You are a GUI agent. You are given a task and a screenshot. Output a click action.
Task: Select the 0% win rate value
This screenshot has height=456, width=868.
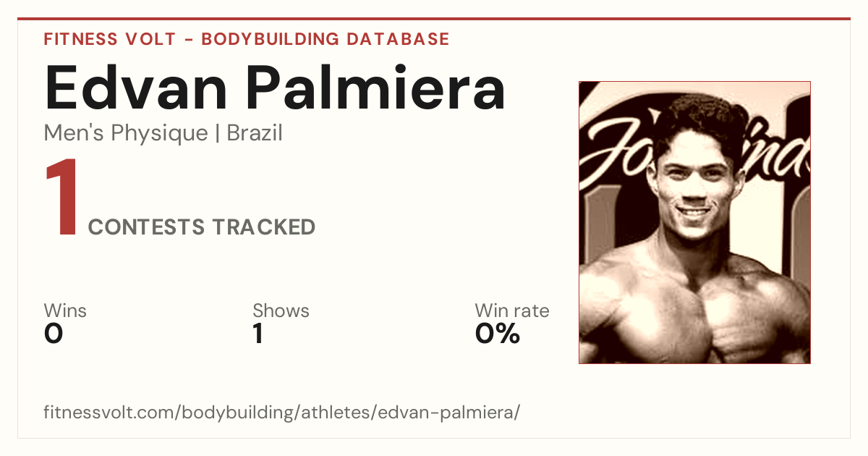[498, 334]
